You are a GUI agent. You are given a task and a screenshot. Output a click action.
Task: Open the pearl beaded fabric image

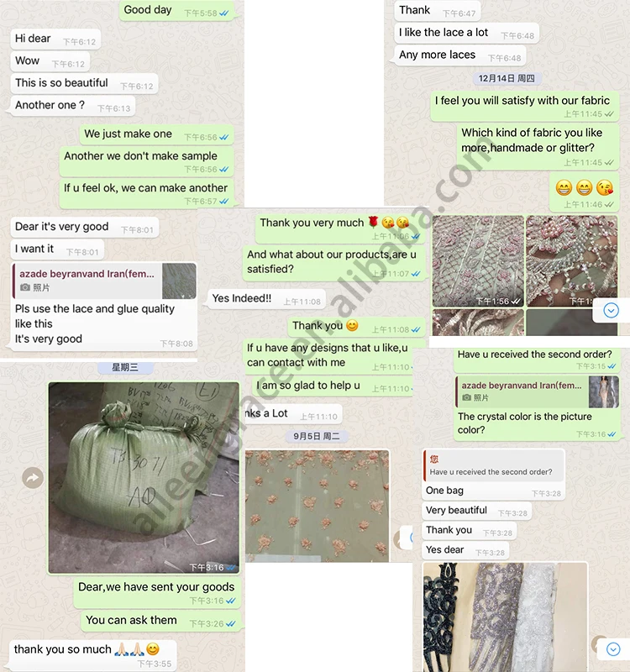572,261
